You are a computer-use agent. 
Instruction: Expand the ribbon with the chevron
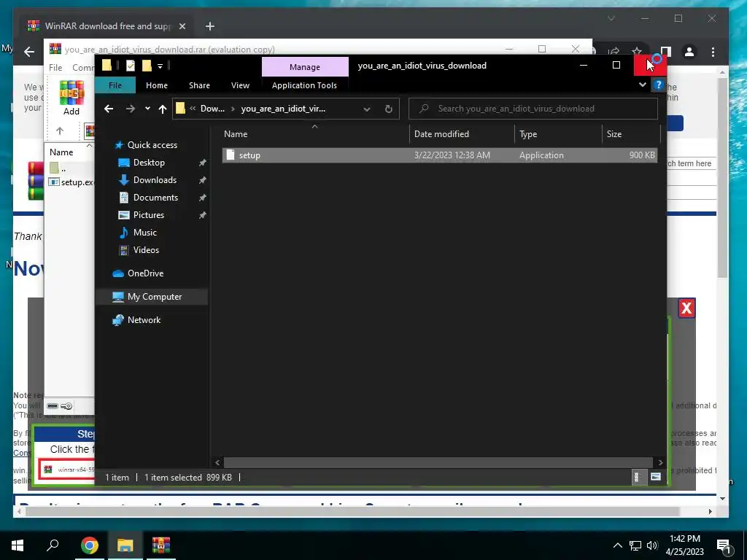[x=643, y=85]
